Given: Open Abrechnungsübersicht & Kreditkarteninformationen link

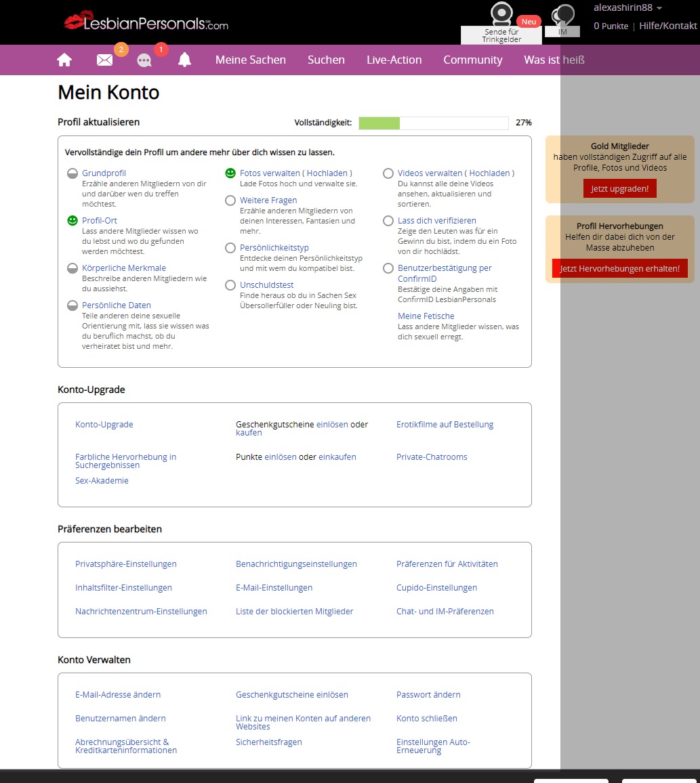Looking at the screenshot, I should click(126, 746).
